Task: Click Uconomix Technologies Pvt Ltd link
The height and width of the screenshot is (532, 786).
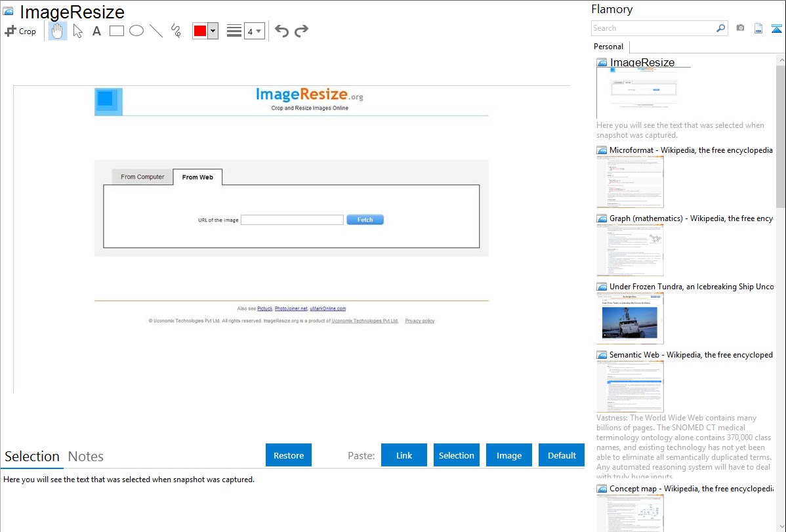Action: coord(365,321)
